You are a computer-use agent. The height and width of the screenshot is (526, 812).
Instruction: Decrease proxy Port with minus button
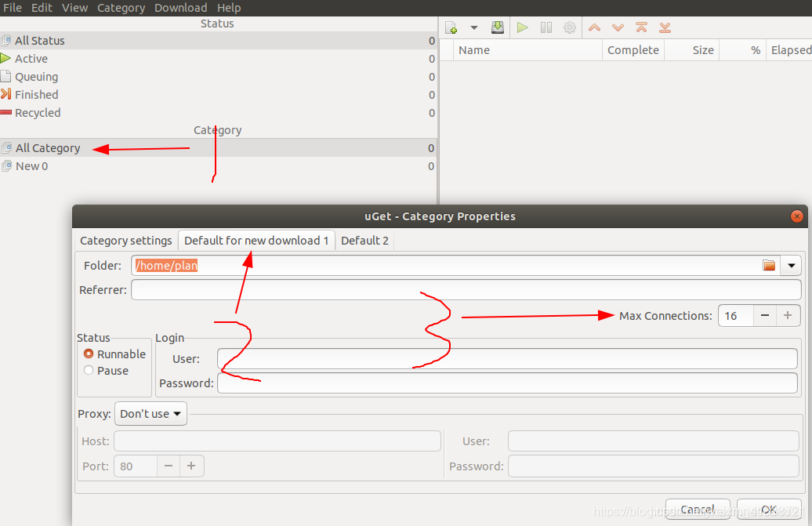coord(169,466)
